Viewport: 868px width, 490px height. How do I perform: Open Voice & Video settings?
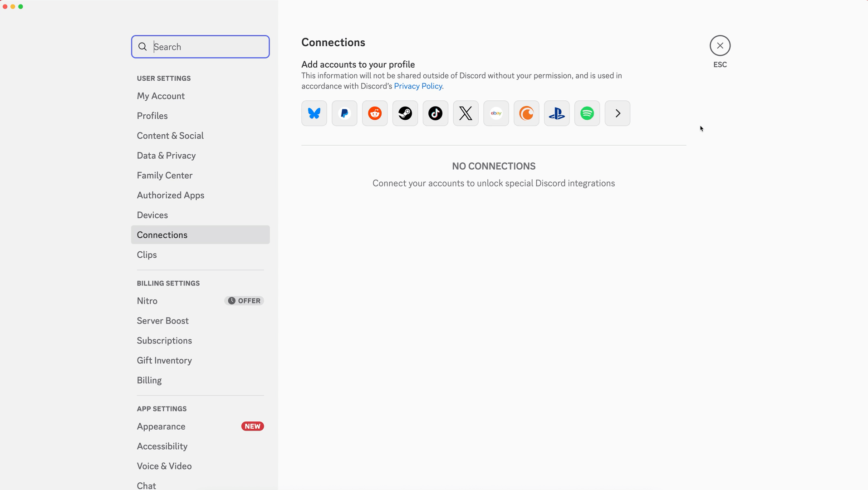tap(164, 466)
